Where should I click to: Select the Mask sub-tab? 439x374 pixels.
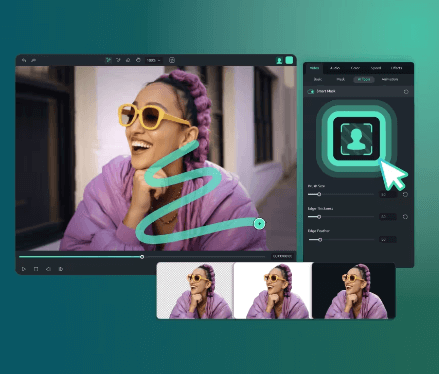[340, 79]
